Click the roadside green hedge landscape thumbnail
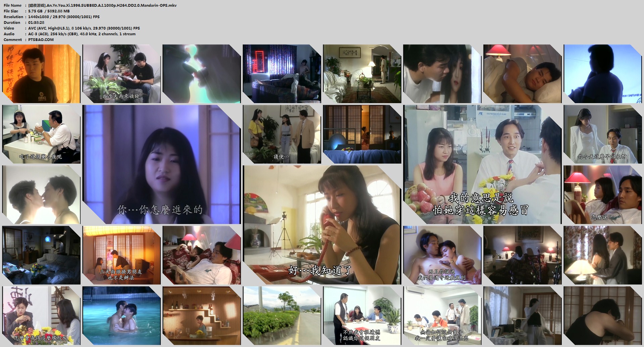This screenshot has height=347, width=644. [x=282, y=315]
